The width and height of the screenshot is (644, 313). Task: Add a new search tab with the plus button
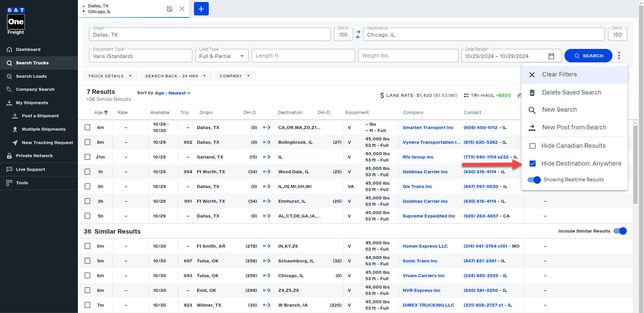point(201,9)
